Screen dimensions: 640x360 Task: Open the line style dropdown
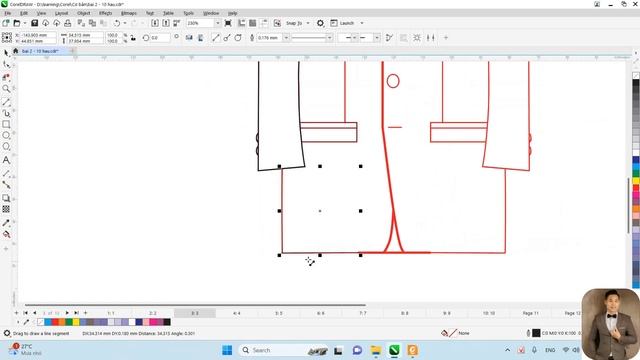pyautogui.click(x=329, y=38)
